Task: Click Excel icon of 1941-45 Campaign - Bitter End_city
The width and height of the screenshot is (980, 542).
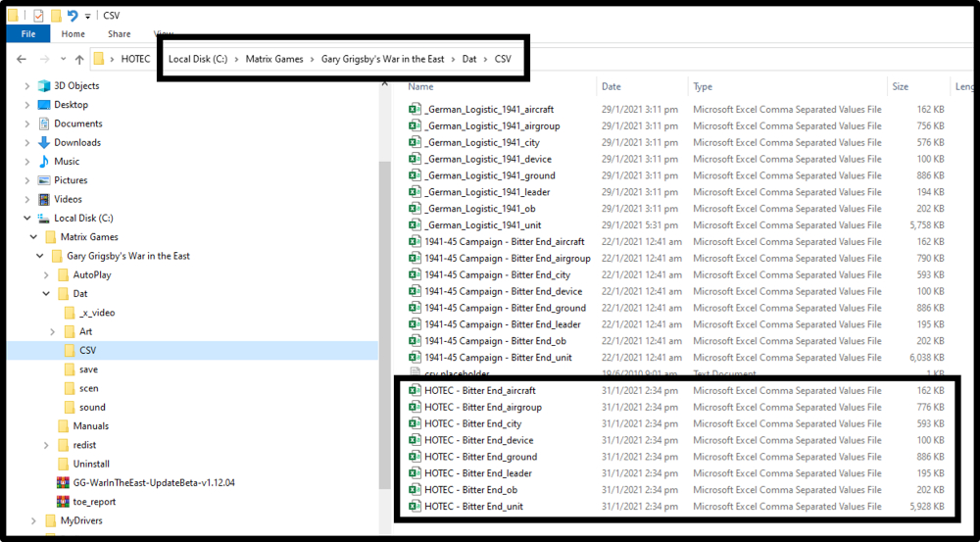Action: click(x=414, y=275)
